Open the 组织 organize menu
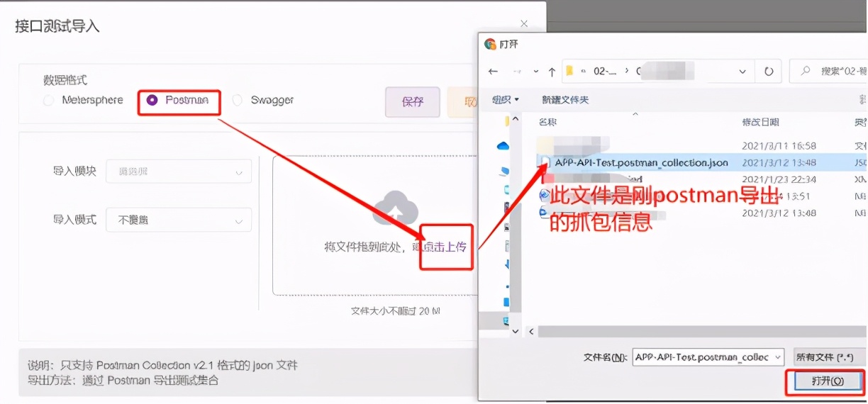The width and height of the screenshot is (868, 404). (x=506, y=100)
